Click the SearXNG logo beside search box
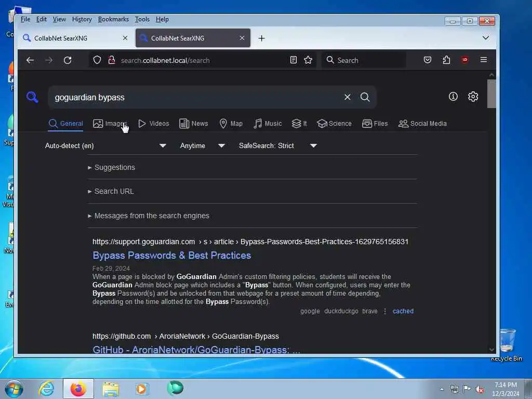Screen dimensions: 532x399 (32, 97)
